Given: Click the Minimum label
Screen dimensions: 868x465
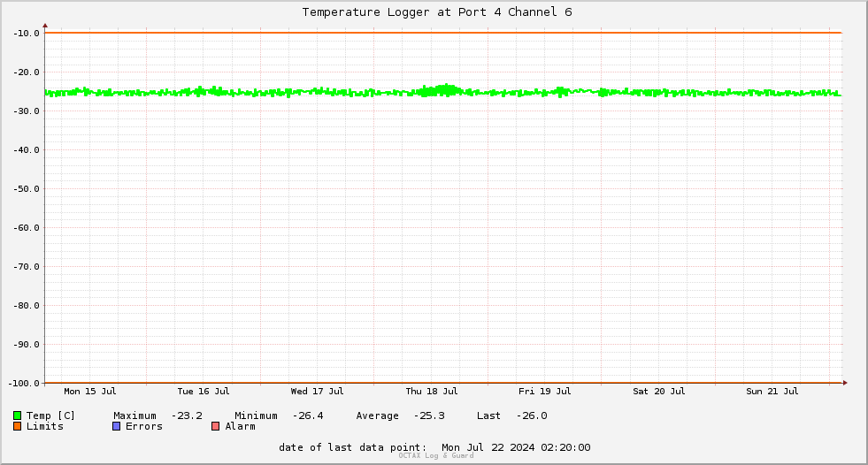Looking at the screenshot, I should click(256, 415).
